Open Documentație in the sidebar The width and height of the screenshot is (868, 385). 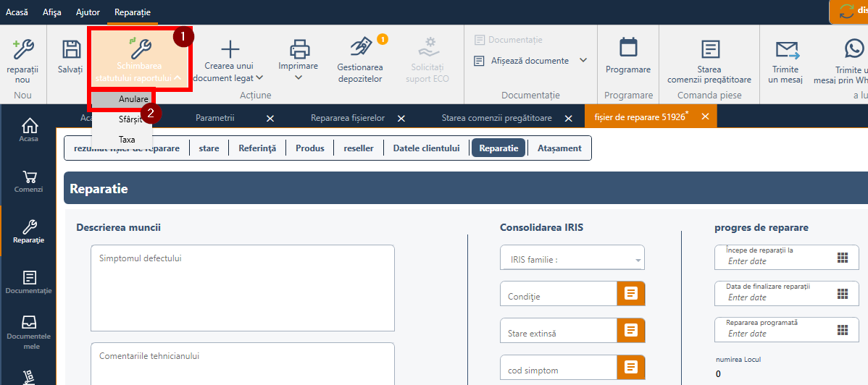[x=28, y=282]
